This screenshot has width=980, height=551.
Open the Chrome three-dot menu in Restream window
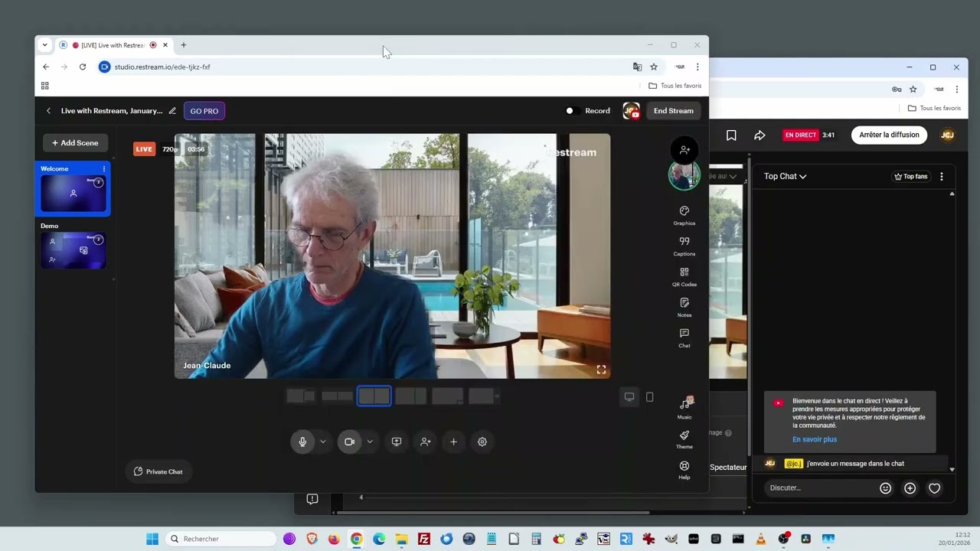click(x=697, y=67)
